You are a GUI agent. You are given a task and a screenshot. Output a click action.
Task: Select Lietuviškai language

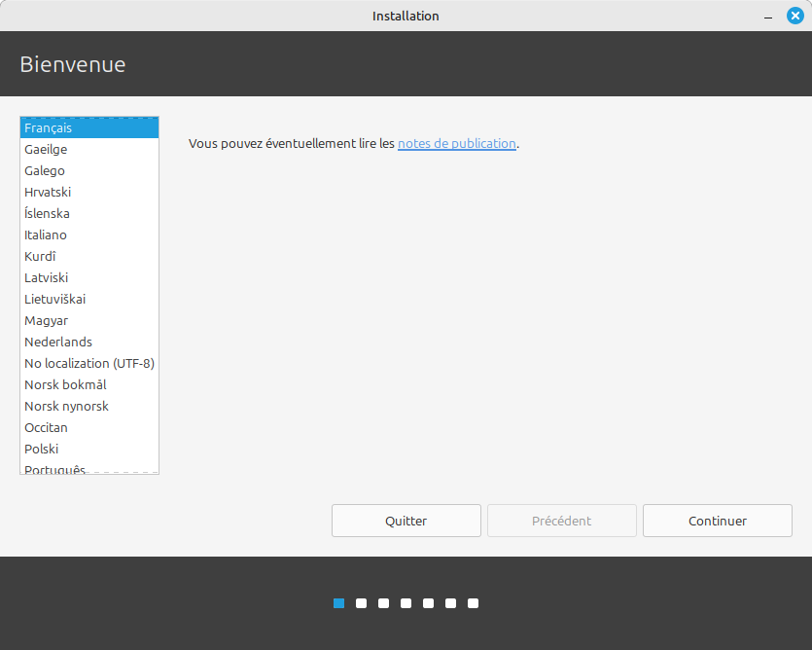pyautogui.click(x=89, y=299)
